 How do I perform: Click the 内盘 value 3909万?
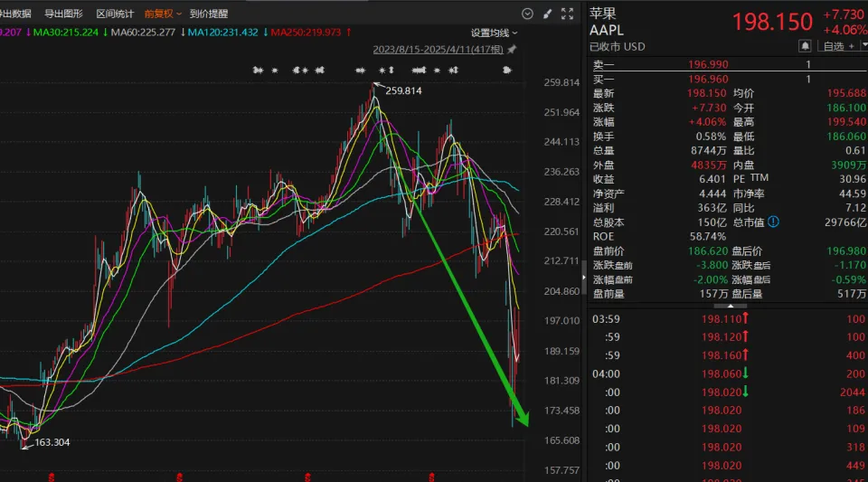(849, 165)
